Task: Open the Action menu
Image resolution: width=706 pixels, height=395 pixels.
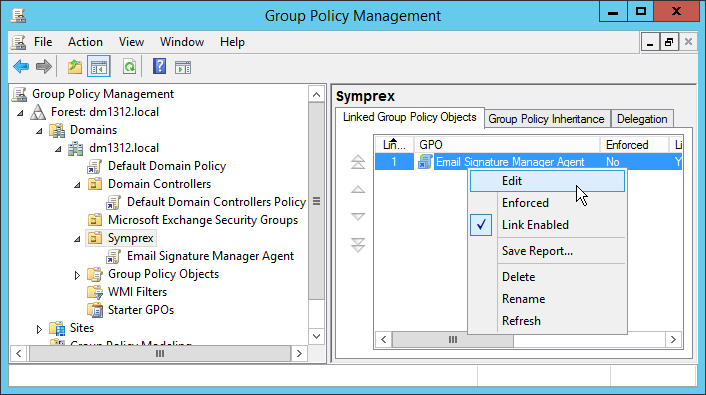Action: pos(85,42)
